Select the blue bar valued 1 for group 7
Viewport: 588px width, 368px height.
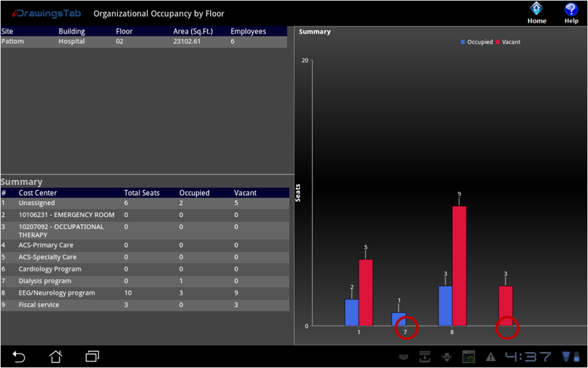[398, 319]
